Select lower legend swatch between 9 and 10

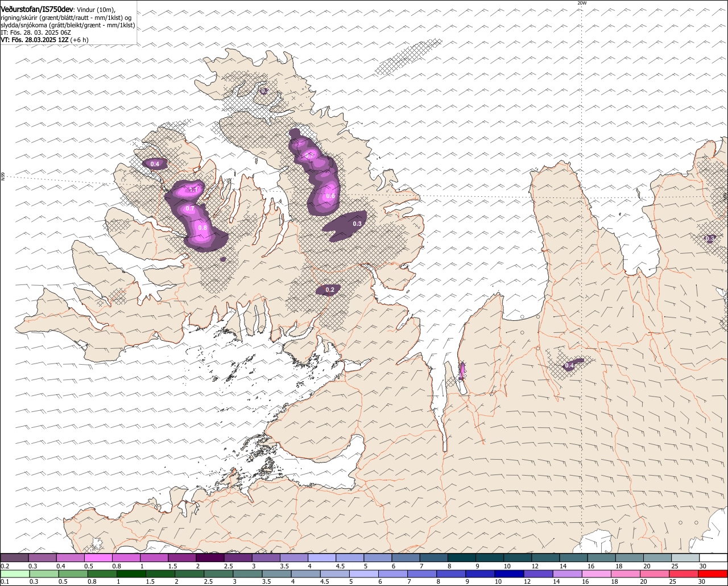(x=481, y=574)
